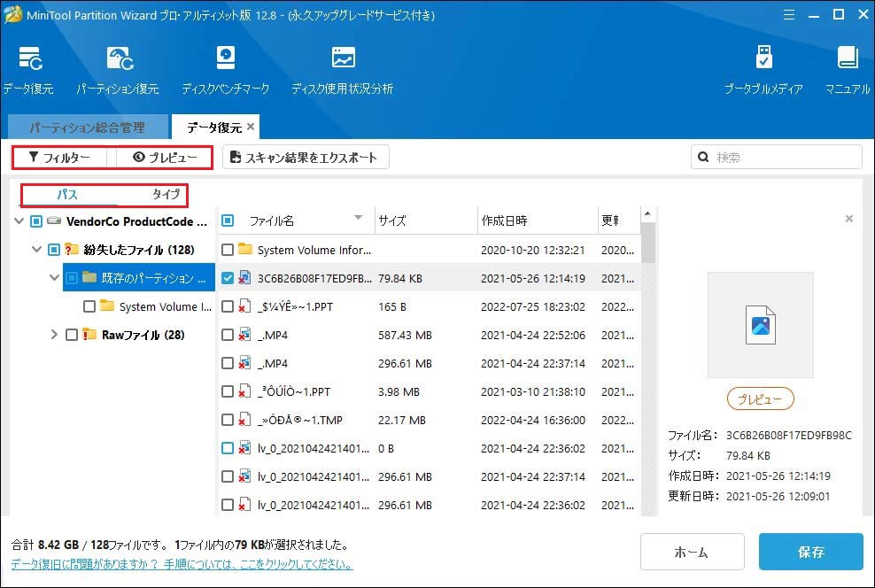Toggle the Rawファイル (28) tree checkbox
Image resolution: width=875 pixels, height=588 pixels.
coord(72,335)
